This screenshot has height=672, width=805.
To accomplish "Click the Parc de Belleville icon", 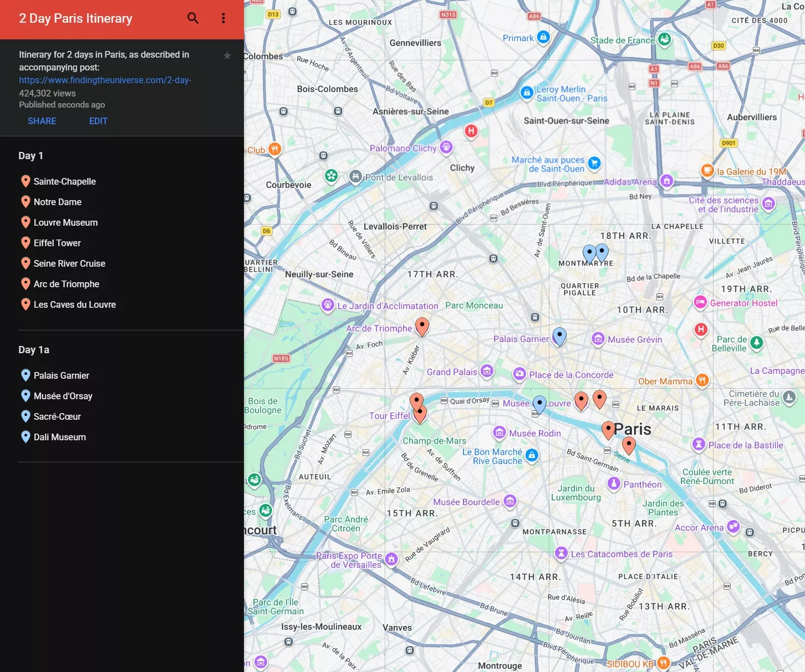I will tap(757, 343).
